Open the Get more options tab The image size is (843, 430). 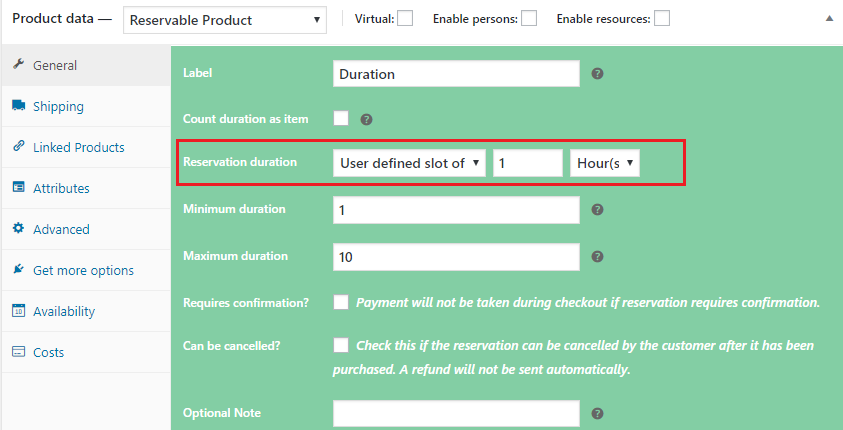tap(83, 270)
